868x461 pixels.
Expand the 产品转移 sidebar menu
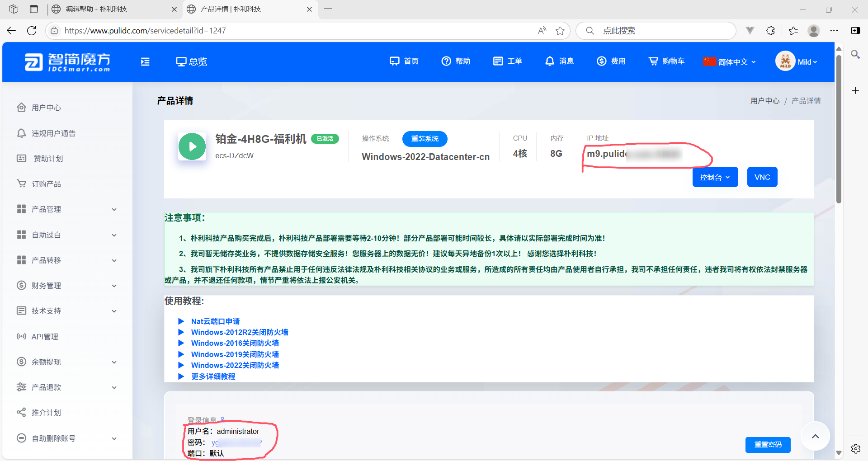[x=67, y=260]
